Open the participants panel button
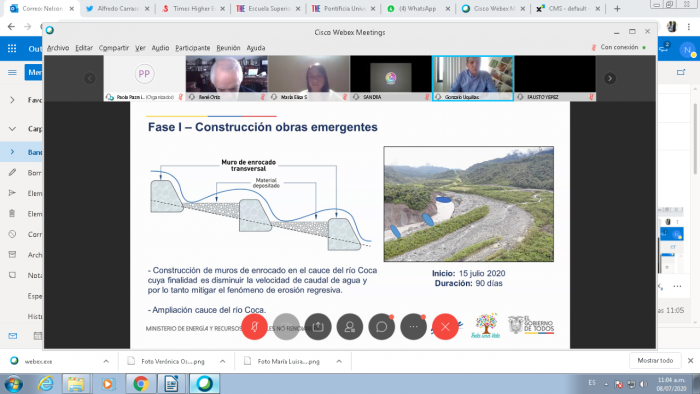Viewport: 700px width, 394px height. [x=350, y=327]
